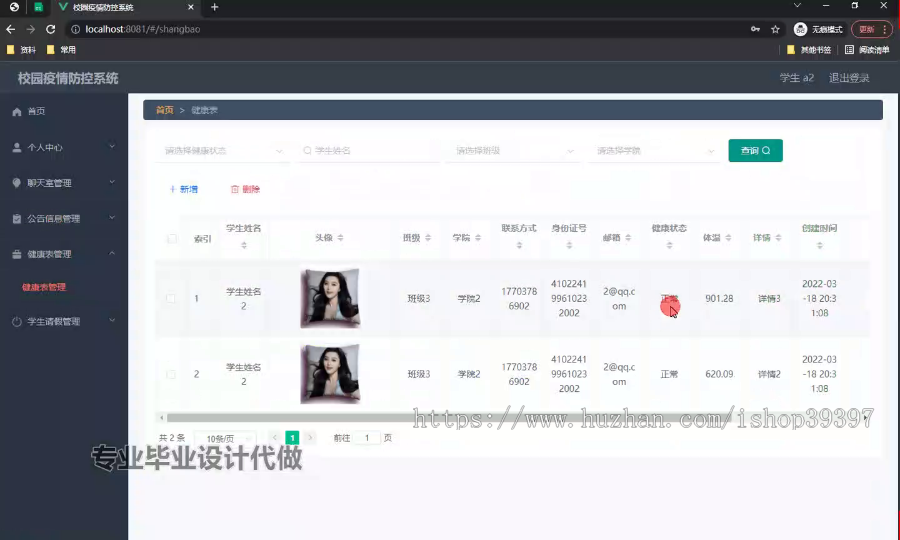This screenshot has width=900, height=540.
Task: Expand 学生请假管理 sidebar menu
Action: tap(63, 321)
